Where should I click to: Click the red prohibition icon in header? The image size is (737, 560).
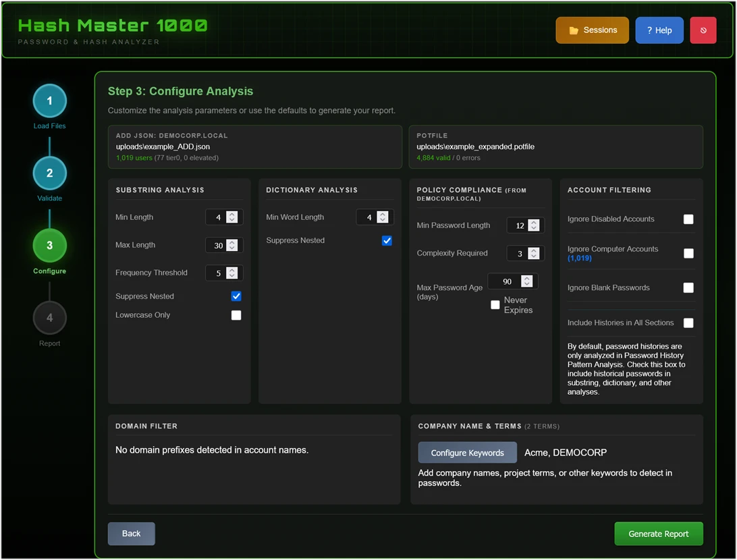tap(703, 30)
